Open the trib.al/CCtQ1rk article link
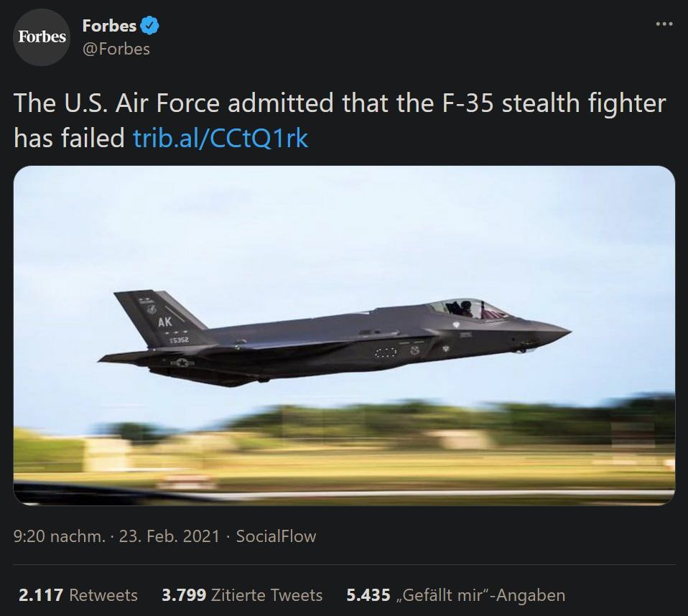The image size is (688, 616). [x=220, y=138]
